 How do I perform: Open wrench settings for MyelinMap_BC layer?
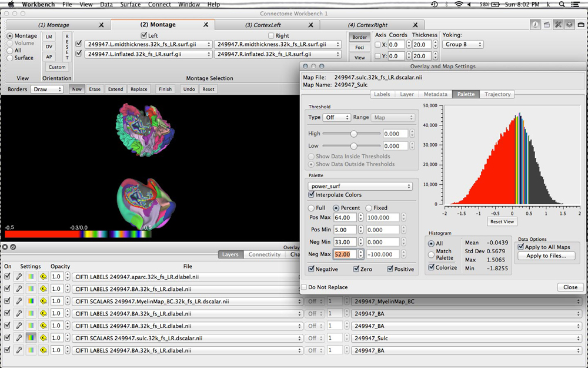19,301
